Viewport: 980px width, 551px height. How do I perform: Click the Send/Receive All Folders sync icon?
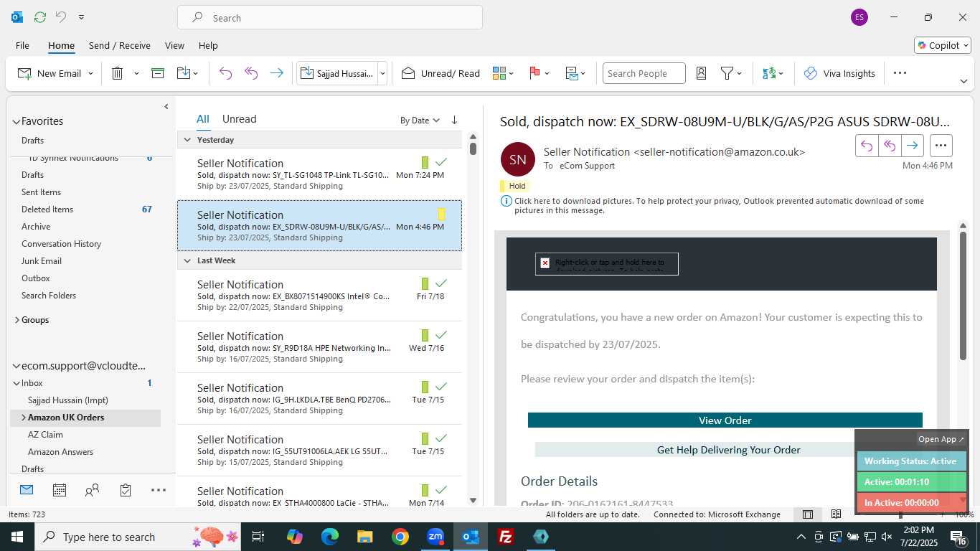[x=40, y=17]
